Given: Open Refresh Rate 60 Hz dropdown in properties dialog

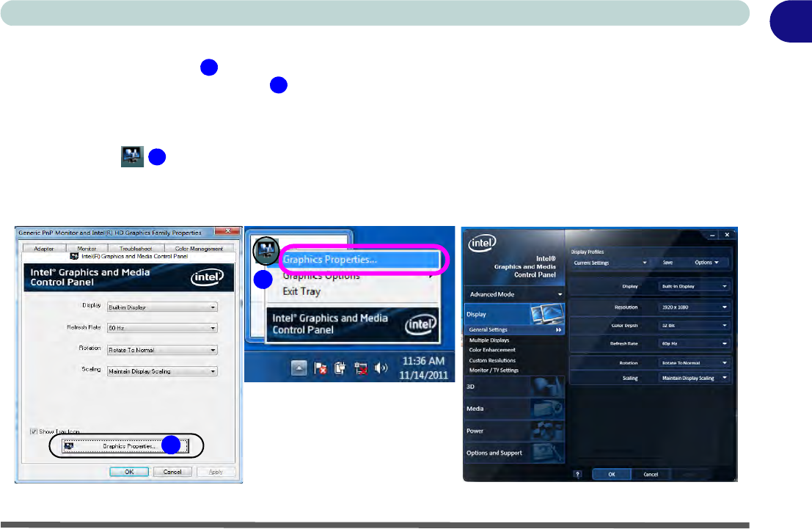Looking at the screenshot, I should tap(162, 328).
